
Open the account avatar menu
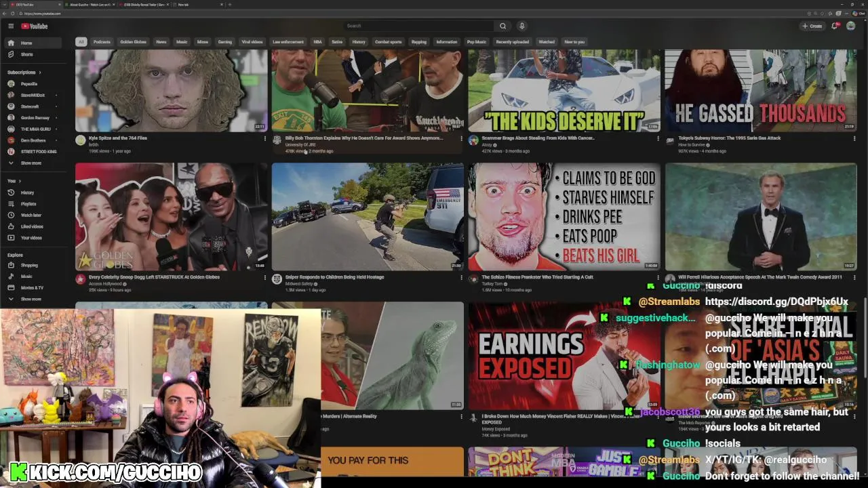tap(851, 26)
